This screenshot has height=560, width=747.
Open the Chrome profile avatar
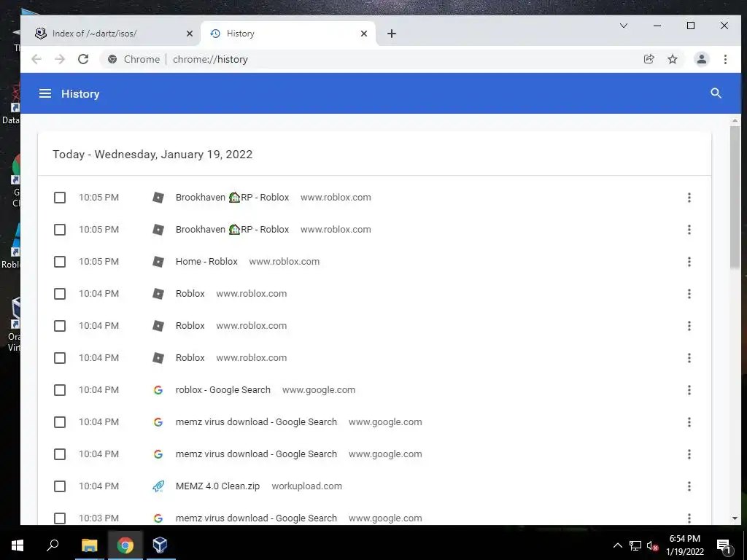pyautogui.click(x=701, y=59)
